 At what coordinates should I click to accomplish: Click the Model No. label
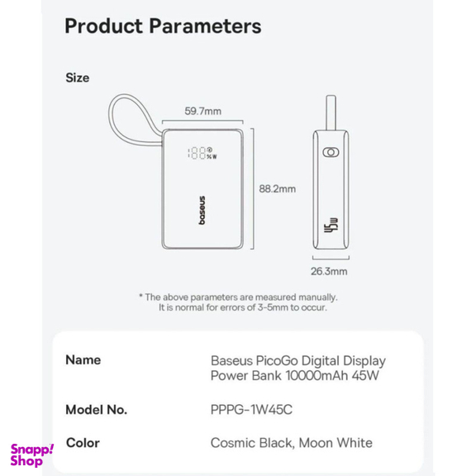pyautogui.click(x=96, y=410)
